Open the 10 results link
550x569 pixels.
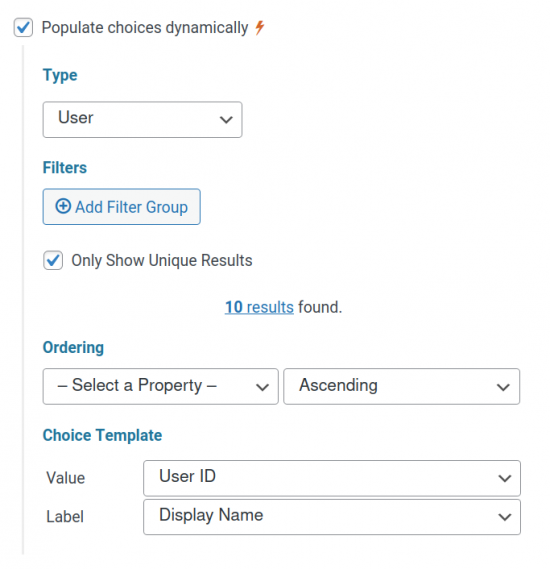(x=259, y=307)
